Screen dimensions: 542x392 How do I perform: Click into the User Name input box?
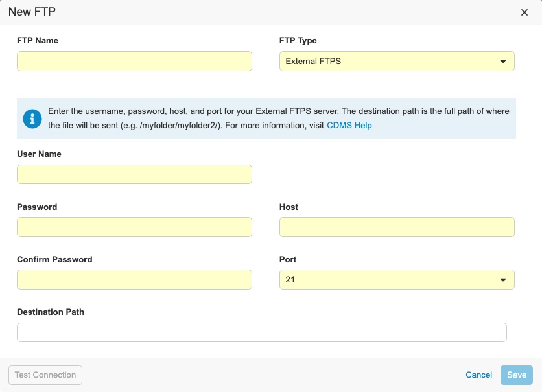pos(134,175)
